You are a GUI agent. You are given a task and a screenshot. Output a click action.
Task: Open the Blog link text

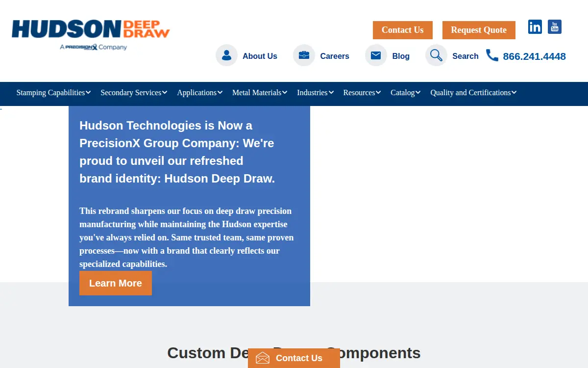[401, 56]
